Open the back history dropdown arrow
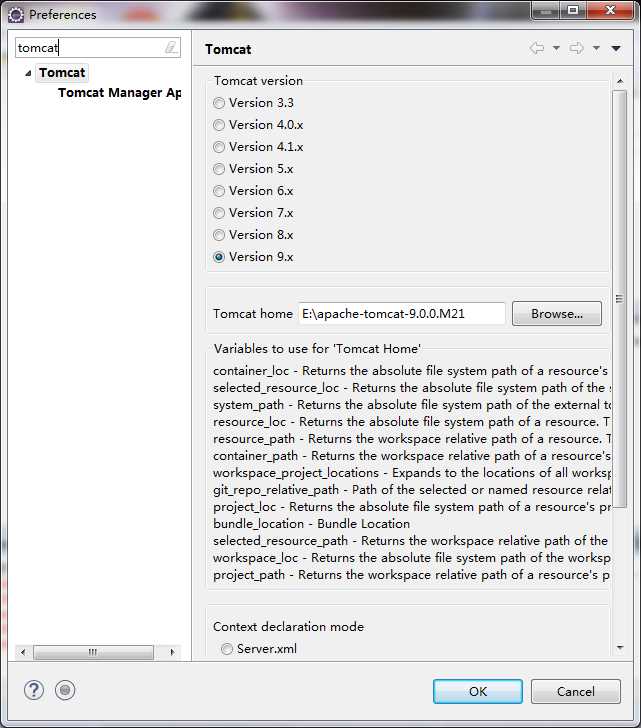The width and height of the screenshot is (641, 728). tap(556, 48)
